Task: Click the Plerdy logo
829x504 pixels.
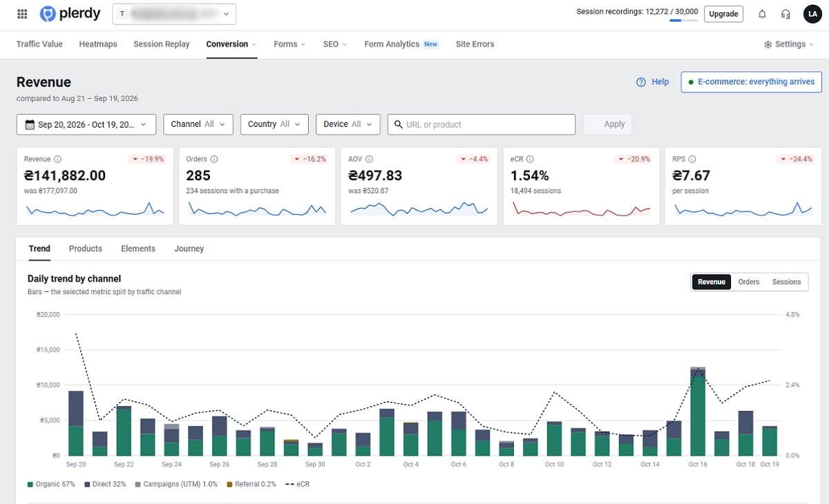Action: point(70,14)
